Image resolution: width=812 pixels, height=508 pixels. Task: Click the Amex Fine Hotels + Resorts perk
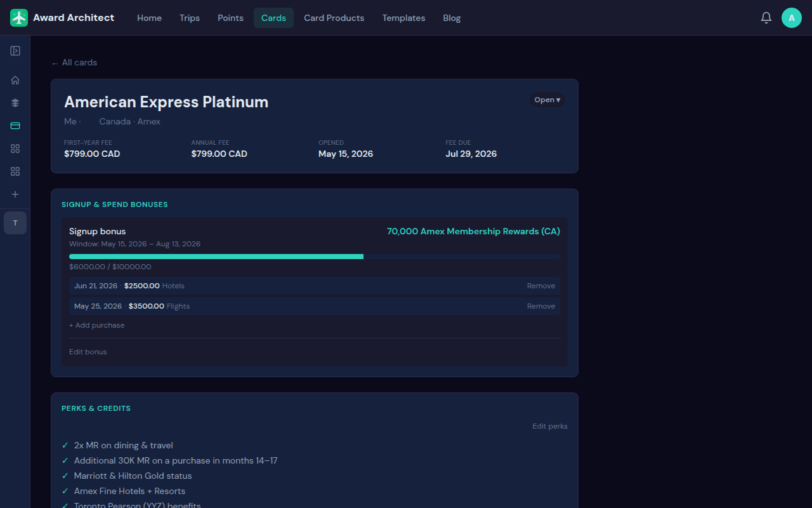[129, 491]
